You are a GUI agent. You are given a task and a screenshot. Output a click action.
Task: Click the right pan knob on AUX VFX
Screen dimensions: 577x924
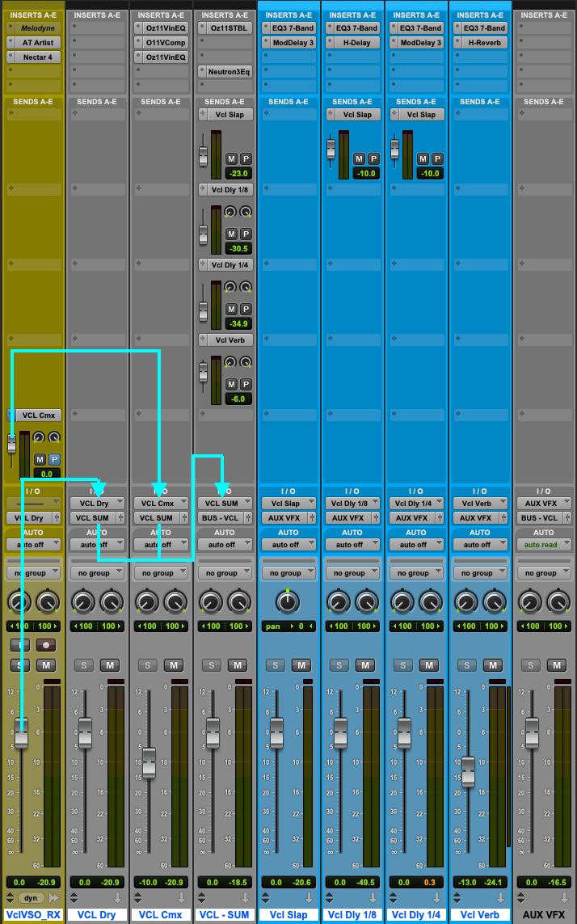pyautogui.click(x=558, y=601)
